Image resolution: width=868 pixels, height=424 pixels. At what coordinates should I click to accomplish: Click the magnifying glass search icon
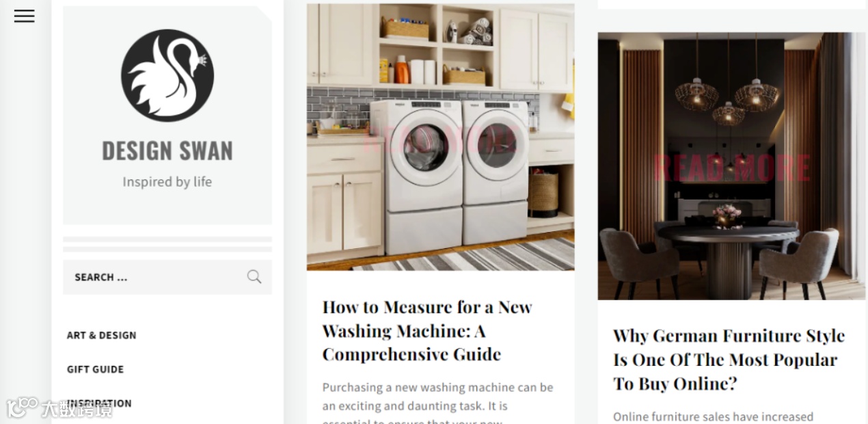[x=254, y=277]
